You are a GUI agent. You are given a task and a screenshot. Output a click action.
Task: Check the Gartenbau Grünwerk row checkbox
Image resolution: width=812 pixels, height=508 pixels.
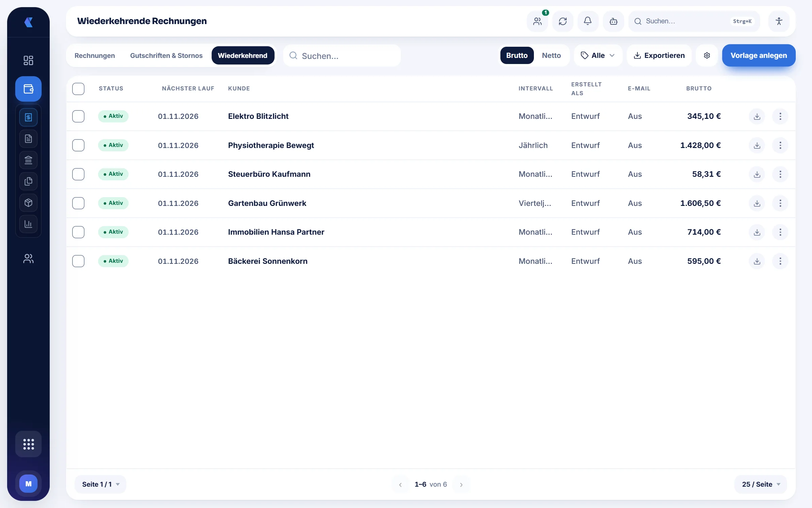[x=78, y=203]
